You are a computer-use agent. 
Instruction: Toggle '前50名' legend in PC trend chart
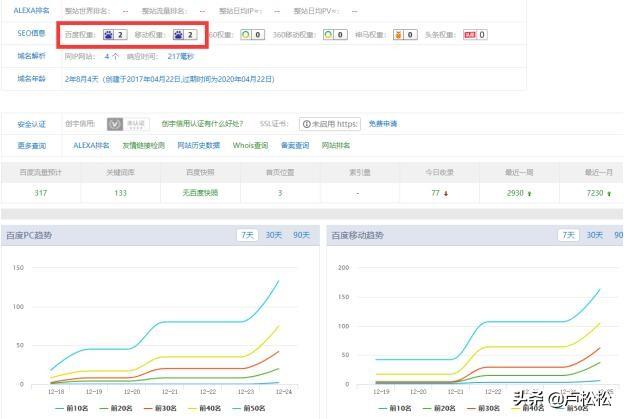249,408
